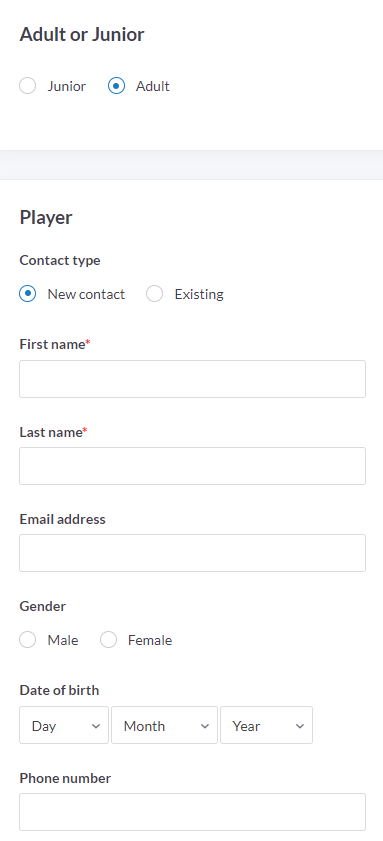Select the Junior radio button
Screen dimensions: 383x841
coord(27,86)
